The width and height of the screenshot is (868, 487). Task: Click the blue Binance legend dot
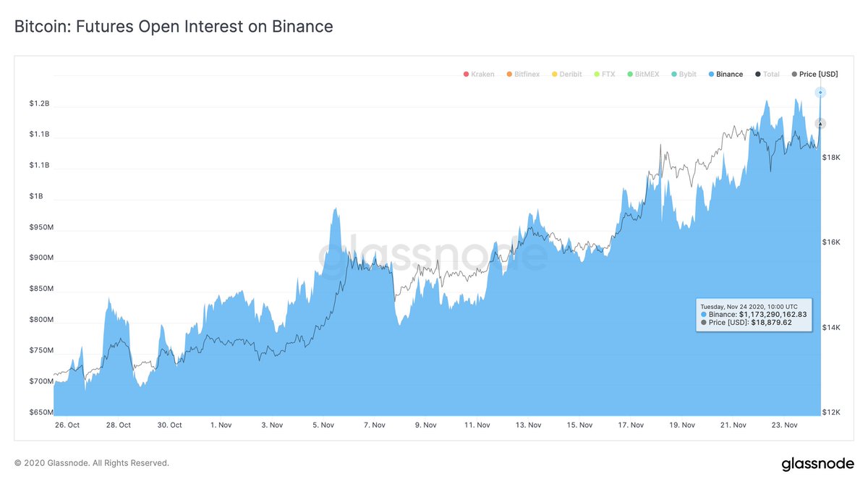(x=711, y=75)
